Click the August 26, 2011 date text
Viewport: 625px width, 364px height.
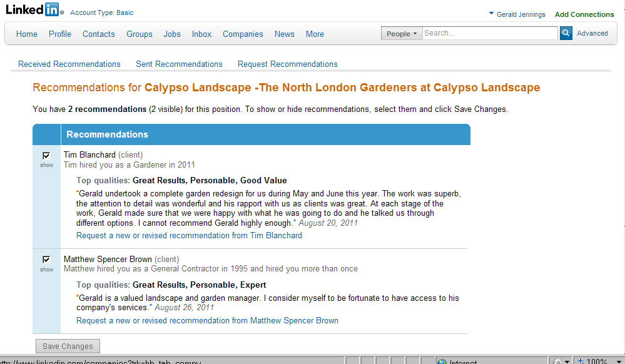coord(184,307)
